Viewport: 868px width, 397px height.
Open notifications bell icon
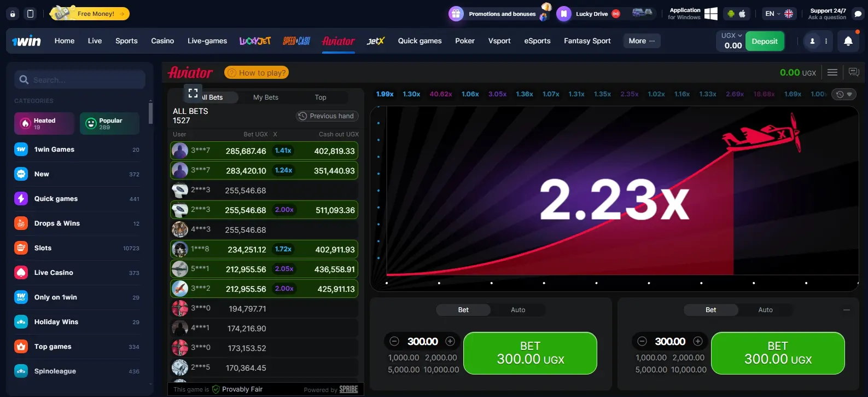[x=848, y=41]
